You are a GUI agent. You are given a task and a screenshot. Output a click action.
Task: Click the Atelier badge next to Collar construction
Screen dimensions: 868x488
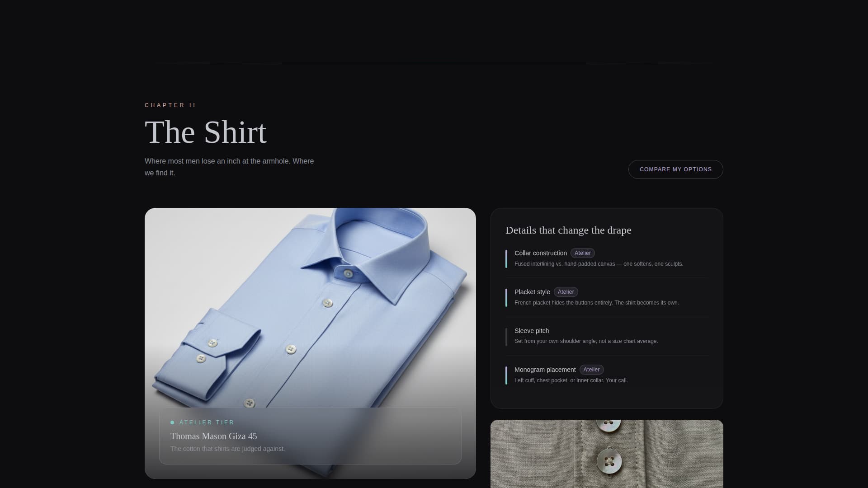click(x=582, y=253)
